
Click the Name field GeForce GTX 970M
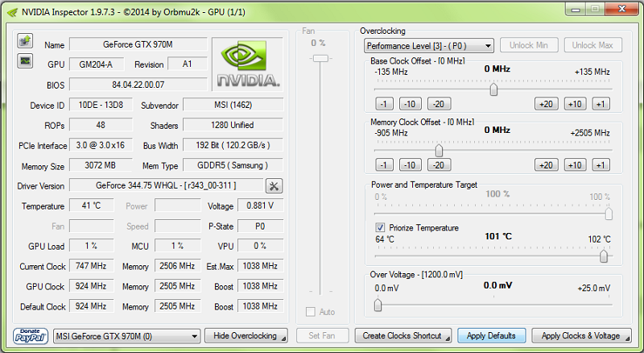click(x=138, y=44)
